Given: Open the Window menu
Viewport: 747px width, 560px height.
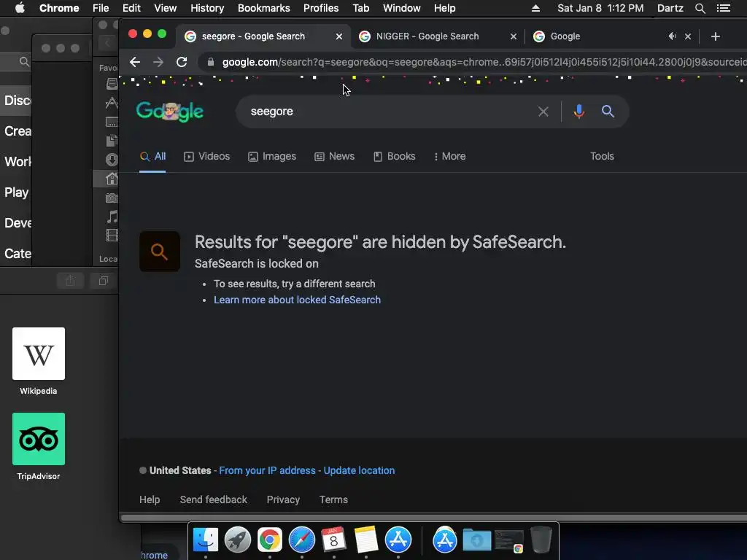Looking at the screenshot, I should [401, 8].
